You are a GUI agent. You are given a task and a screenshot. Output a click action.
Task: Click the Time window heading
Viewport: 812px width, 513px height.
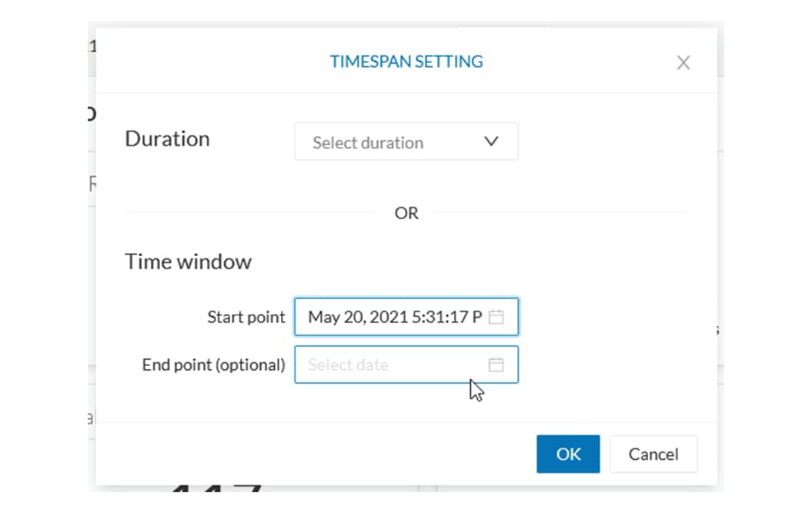(188, 261)
